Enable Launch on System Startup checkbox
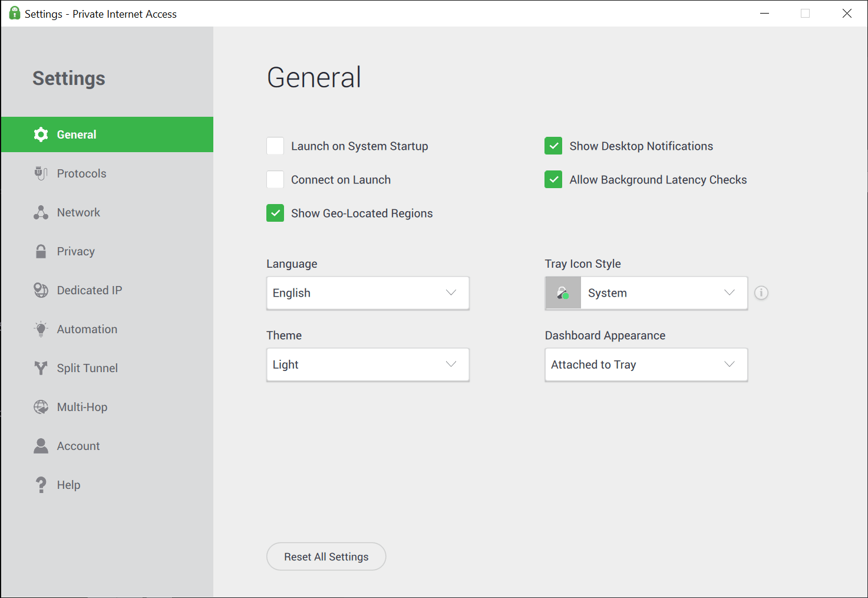The width and height of the screenshot is (868, 598). 275,146
